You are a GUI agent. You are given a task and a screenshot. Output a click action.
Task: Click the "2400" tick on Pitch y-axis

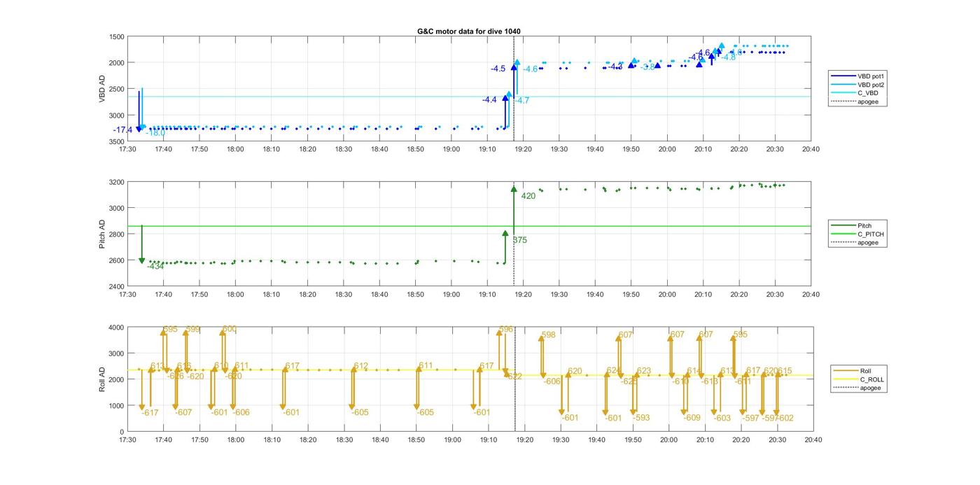coord(117,286)
